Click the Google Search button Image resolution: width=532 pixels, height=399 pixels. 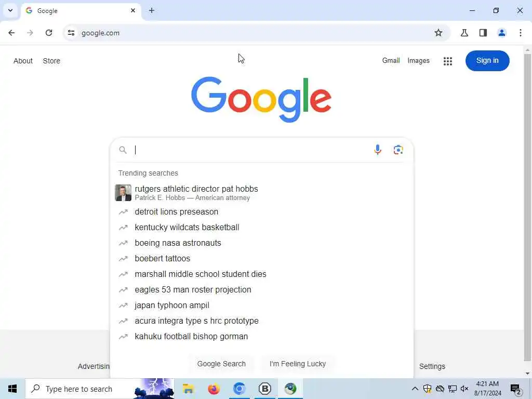pyautogui.click(x=221, y=364)
